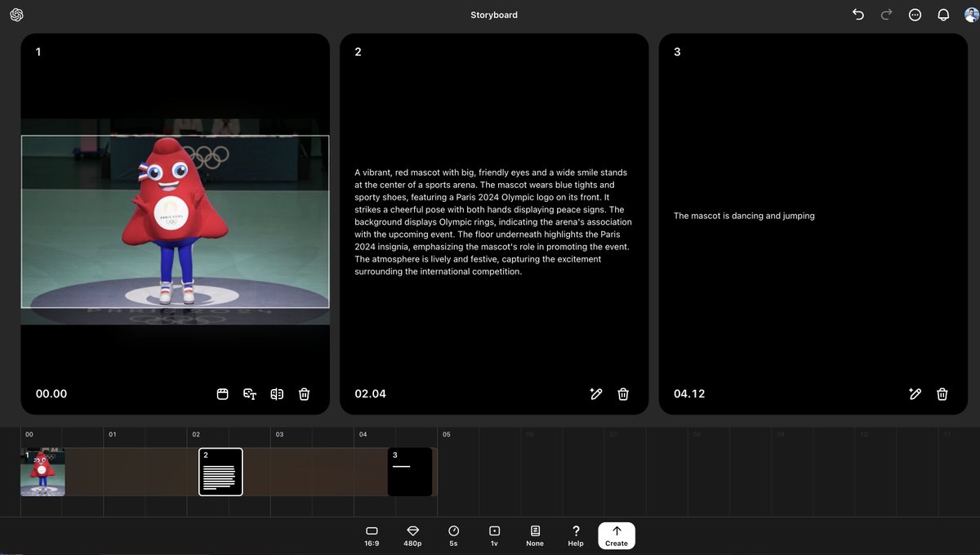Click the Create button
980x555 pixels.
point(617,535)
